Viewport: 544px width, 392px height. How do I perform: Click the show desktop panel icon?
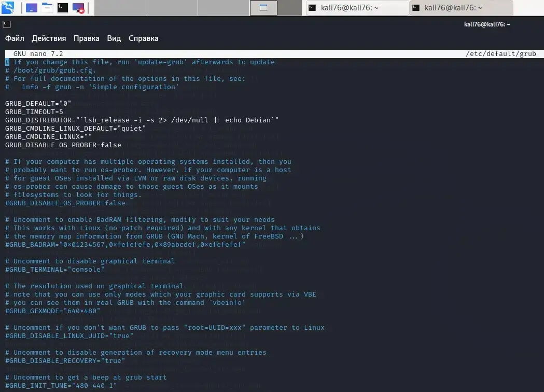[x=32, y=8]
